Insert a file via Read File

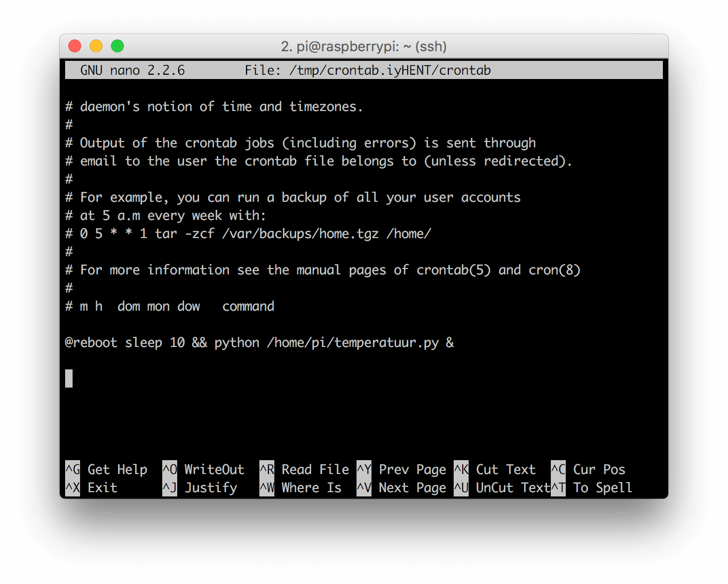coord(314,469)
